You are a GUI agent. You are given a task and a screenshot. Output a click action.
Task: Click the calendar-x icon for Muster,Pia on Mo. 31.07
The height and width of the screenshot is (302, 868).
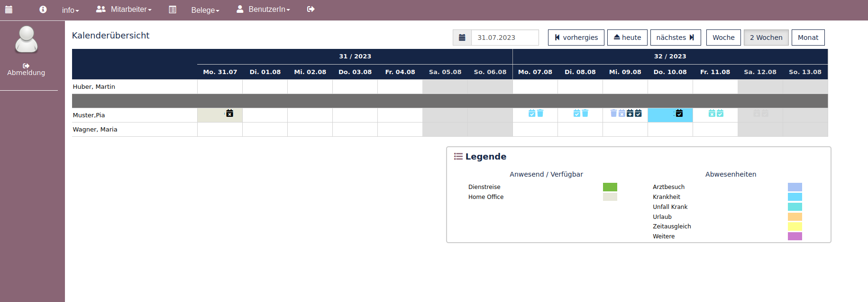click(x=229, y=113)
